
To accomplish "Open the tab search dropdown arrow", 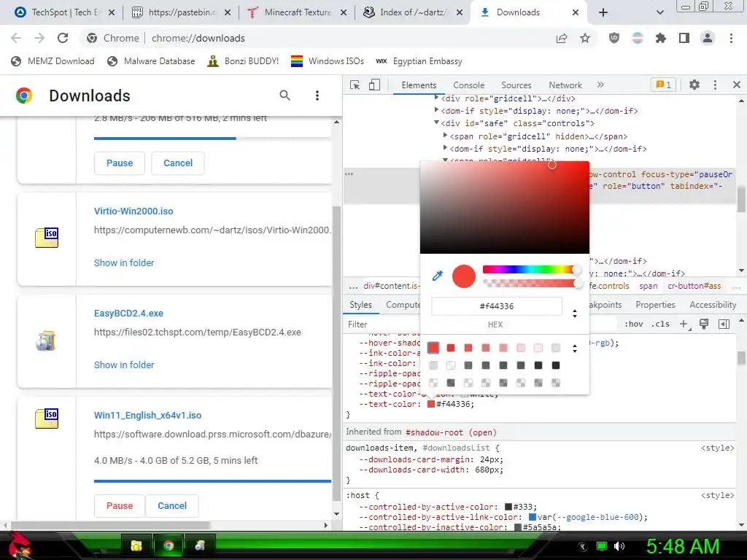I will tap(659, 12).
